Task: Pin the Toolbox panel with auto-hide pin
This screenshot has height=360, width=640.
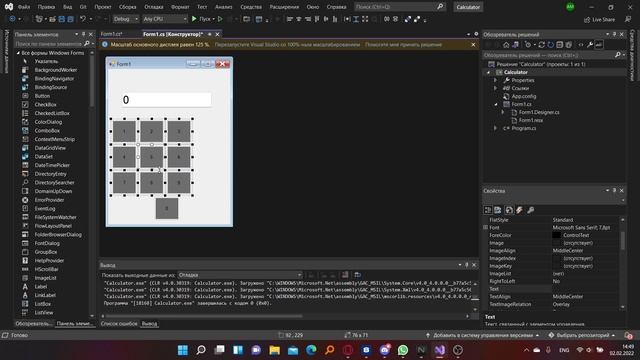Action: click(84, 34)
